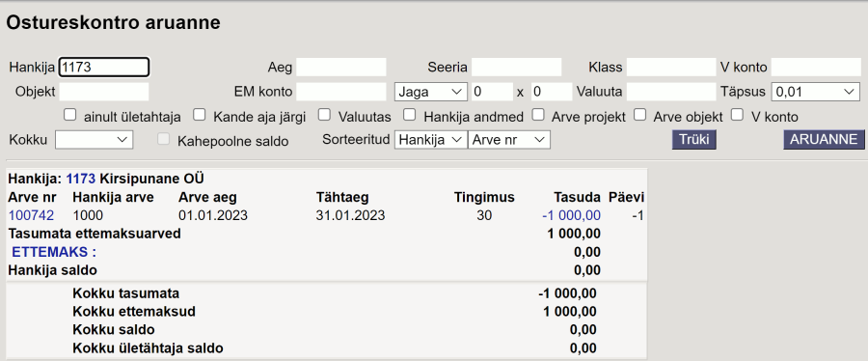Viewport: 868px width, 361px height.
Task: Tick the 'Arve objekt' checkbox
Action: (x=640, y=115)
